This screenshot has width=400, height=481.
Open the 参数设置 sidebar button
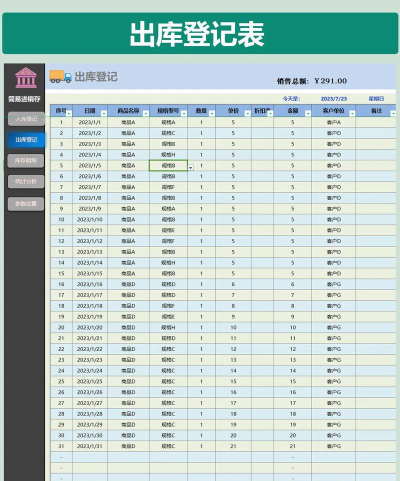coord(26,204)
